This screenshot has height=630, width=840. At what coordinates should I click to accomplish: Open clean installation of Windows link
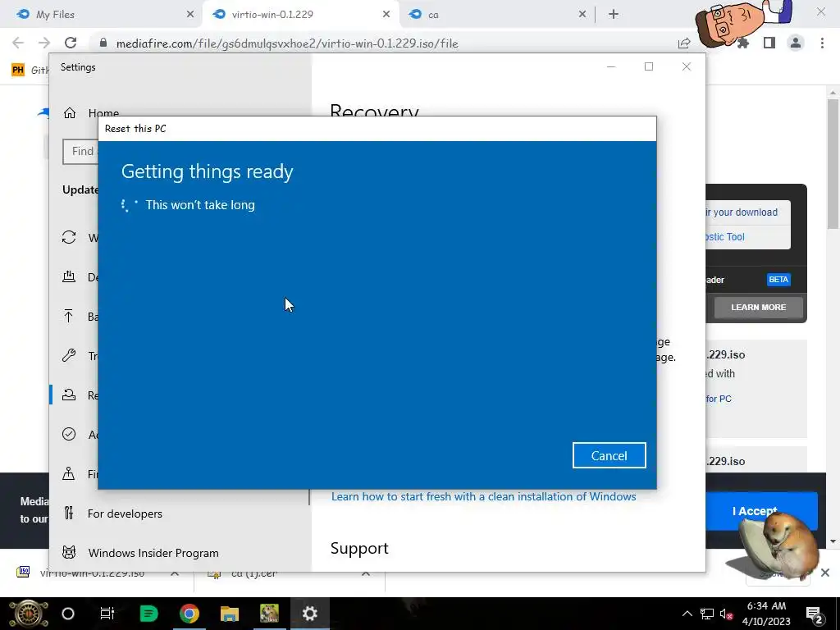[483, 496]
